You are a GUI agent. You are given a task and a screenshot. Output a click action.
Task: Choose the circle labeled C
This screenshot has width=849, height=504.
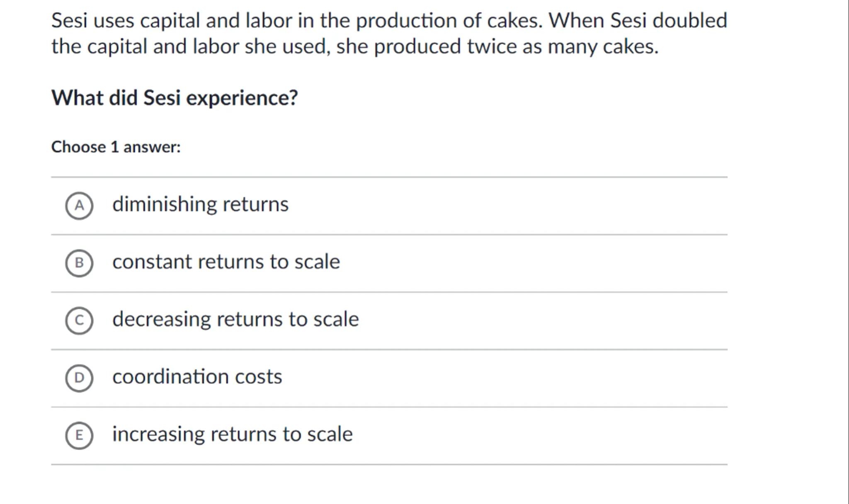click(x=79, y=320)
